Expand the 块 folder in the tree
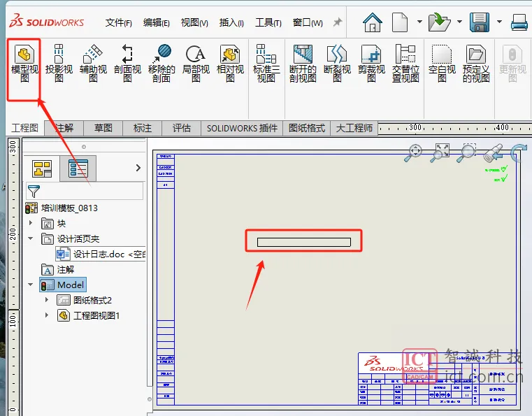 pyautogui.click(x=31, y=223)
